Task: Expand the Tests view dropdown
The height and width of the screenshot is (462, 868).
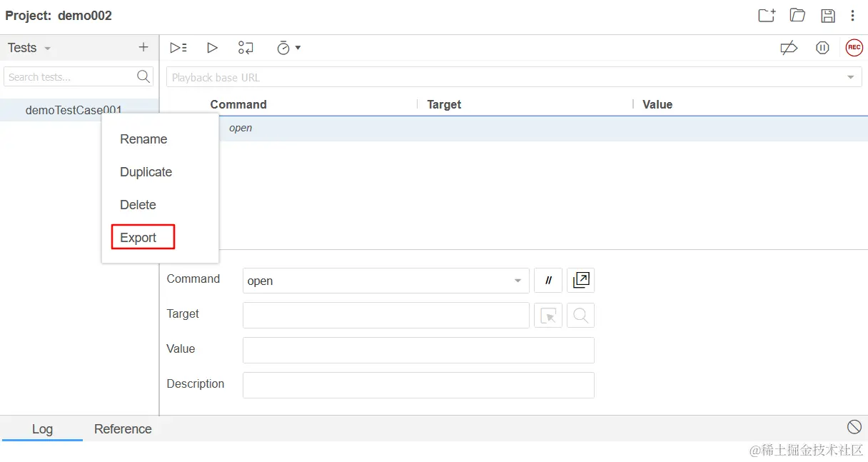Action: 48,49
